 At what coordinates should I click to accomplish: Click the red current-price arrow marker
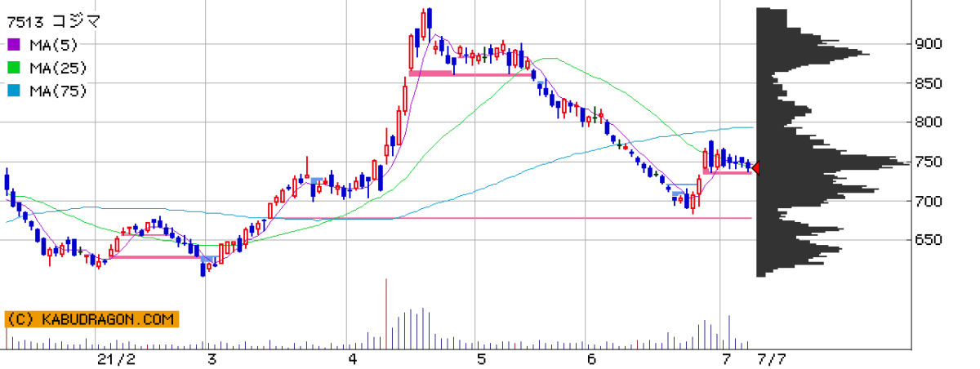[755, 168]
